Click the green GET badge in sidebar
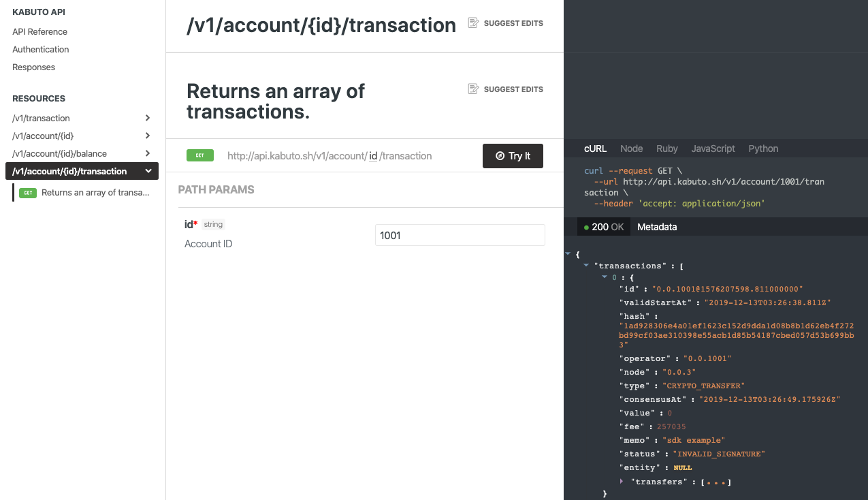Image resolution: width=868 pixels, height=500 pixels. coord(28,193)
